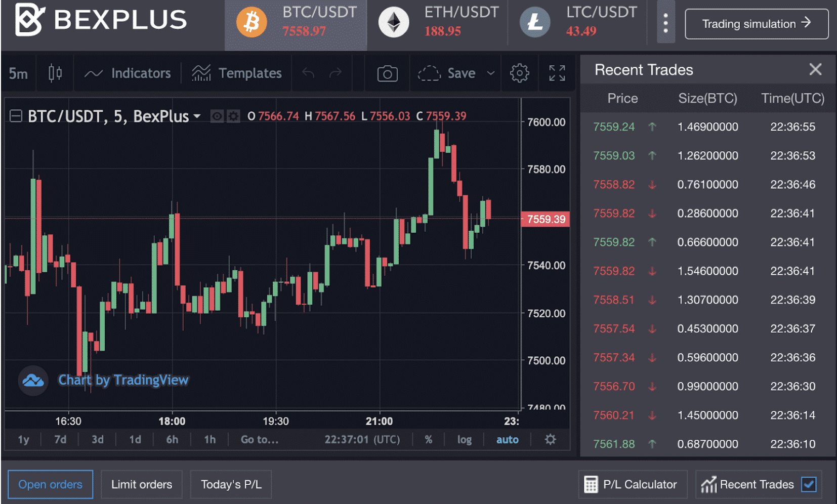Click the 22:37:01 (UTC) timezone selector

coord(362,440)
